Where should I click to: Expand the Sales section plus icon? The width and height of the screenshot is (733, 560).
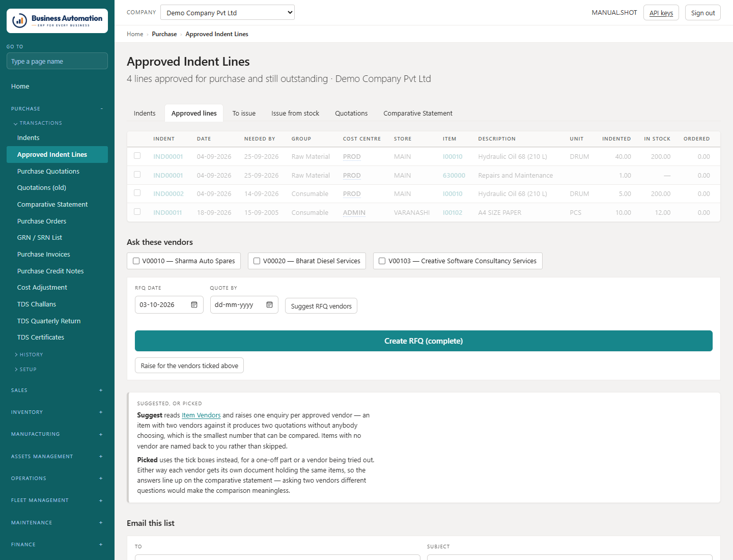[x=101, y=390]
